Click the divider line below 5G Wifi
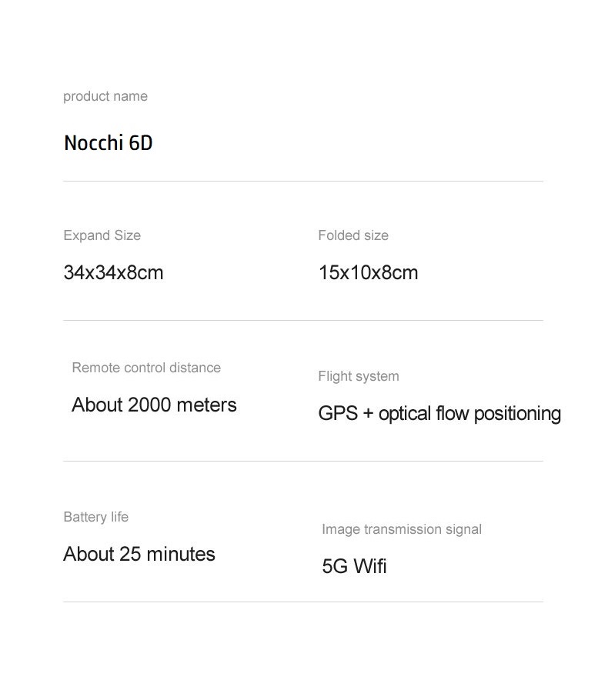Image resolution: width=608 pixels, height=700 pixels. pyautogui.click(x=303, y=602)
